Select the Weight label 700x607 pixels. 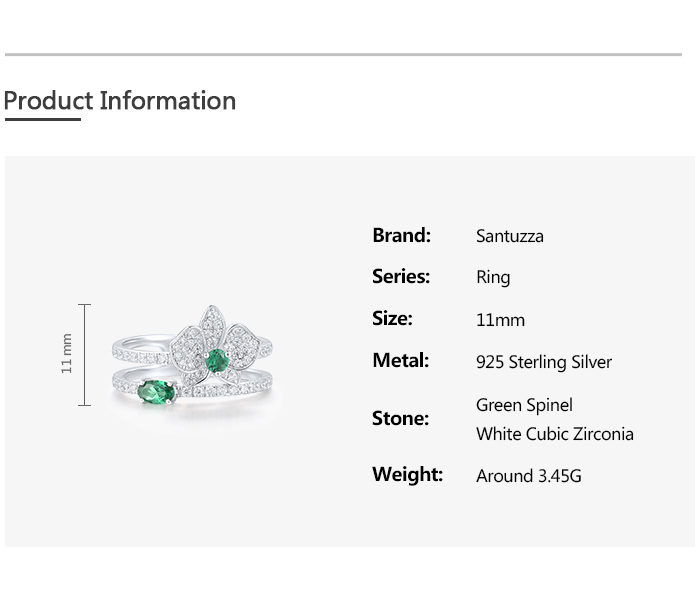[407, 475]
